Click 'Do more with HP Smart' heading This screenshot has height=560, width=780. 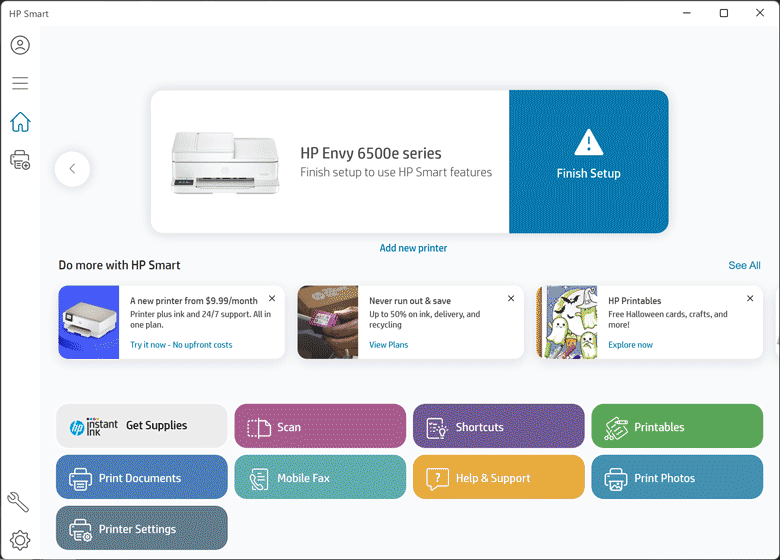pyautogui.click(x=119, y=265)
